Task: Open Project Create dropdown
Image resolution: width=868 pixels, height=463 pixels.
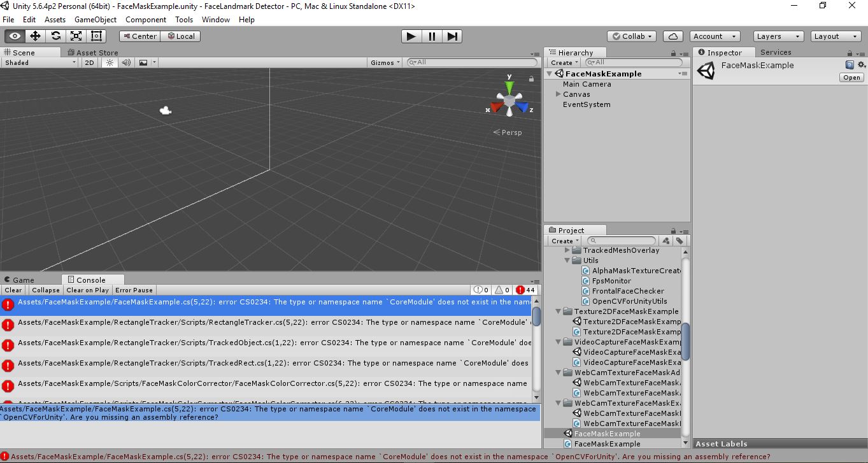Action: [565, 241]
